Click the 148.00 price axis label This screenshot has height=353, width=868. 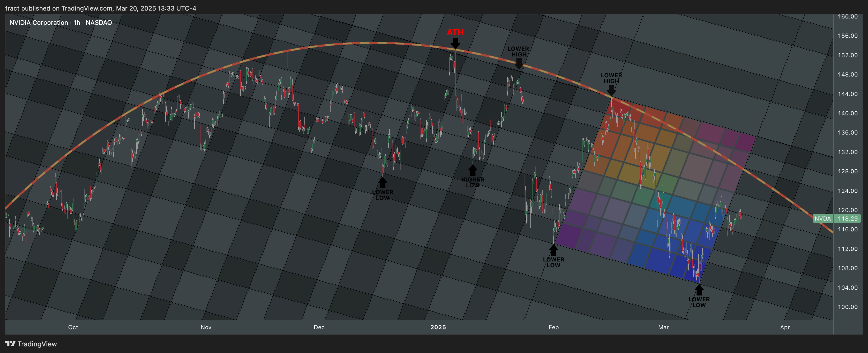click(848, 74)
